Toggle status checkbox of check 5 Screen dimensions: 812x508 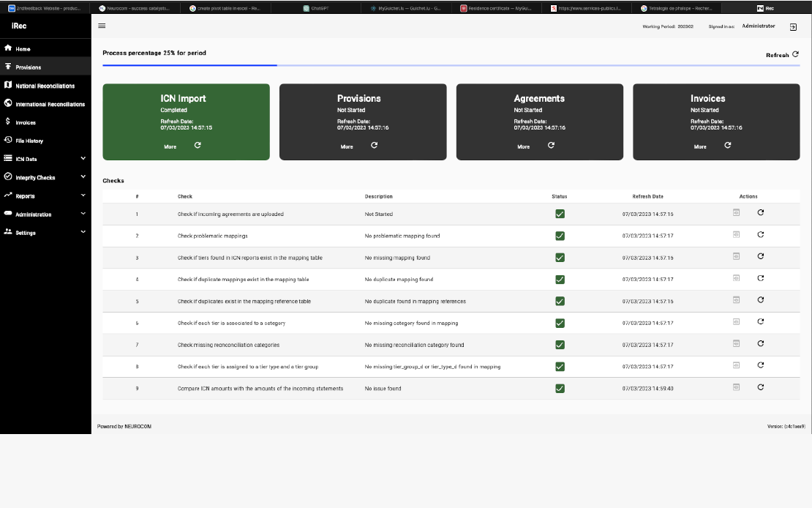560,301
